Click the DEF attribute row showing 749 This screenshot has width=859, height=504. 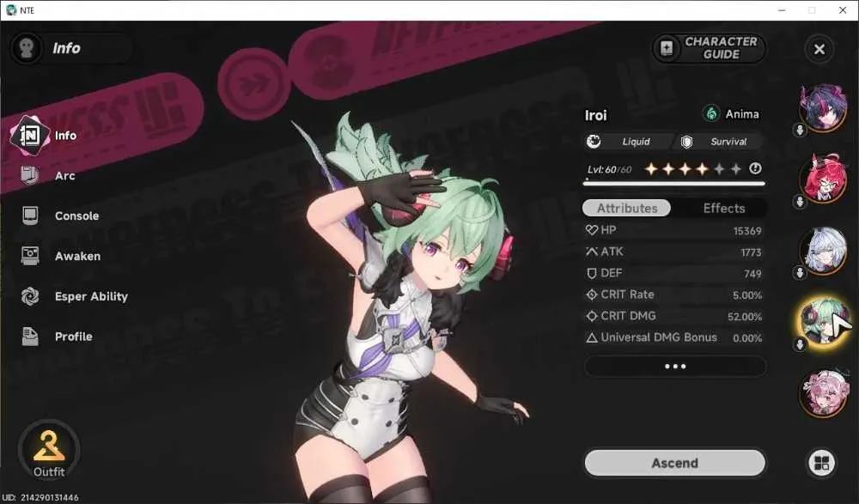coord(673,273)
